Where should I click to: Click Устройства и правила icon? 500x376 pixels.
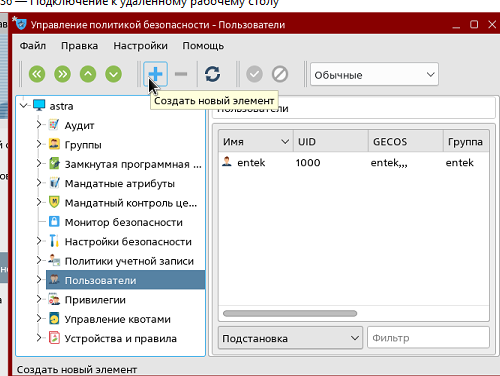point(54,338)
